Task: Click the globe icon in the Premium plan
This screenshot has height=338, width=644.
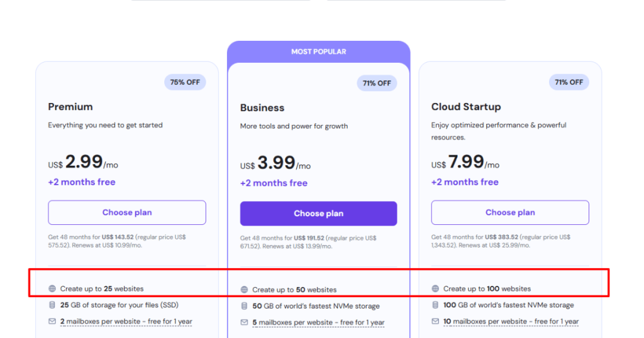Action: click(x=52, y=289)
